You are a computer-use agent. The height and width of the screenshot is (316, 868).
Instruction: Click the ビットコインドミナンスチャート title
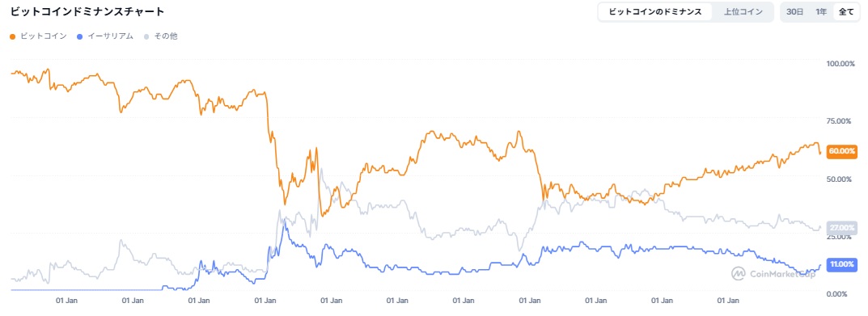(87, 11)
